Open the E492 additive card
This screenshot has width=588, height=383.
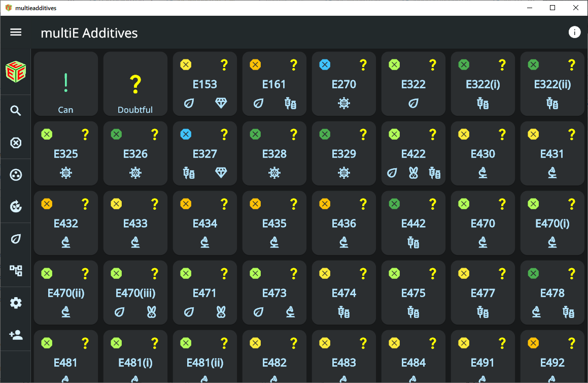coord(552,357)
